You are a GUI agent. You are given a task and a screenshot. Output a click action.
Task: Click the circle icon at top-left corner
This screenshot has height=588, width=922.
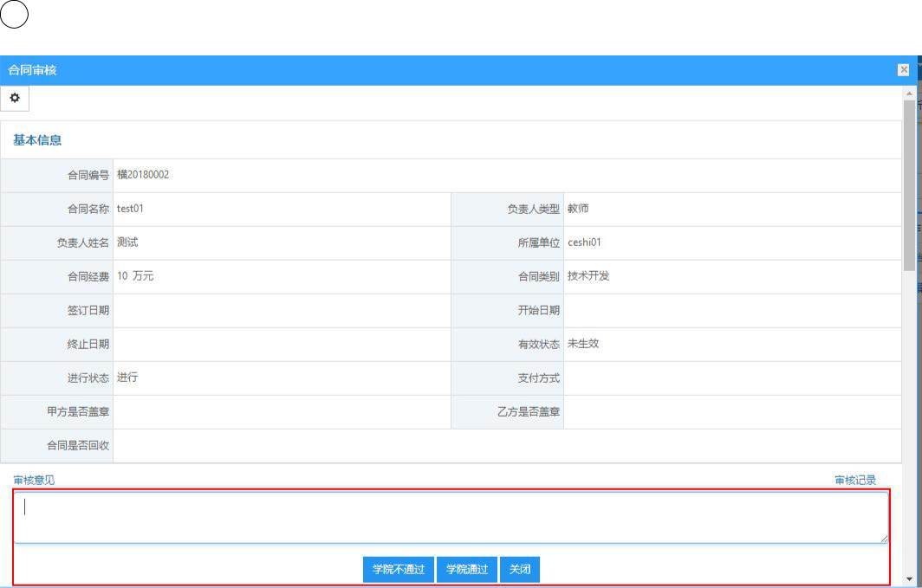pos(14,14)
